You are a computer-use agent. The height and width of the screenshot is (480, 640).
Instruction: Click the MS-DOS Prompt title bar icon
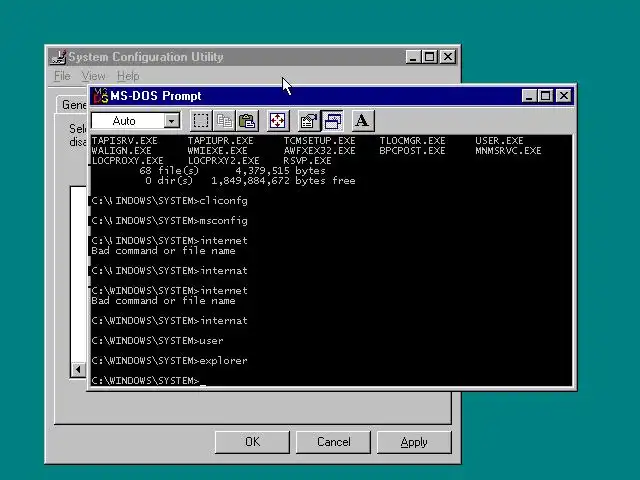point(100,96)
